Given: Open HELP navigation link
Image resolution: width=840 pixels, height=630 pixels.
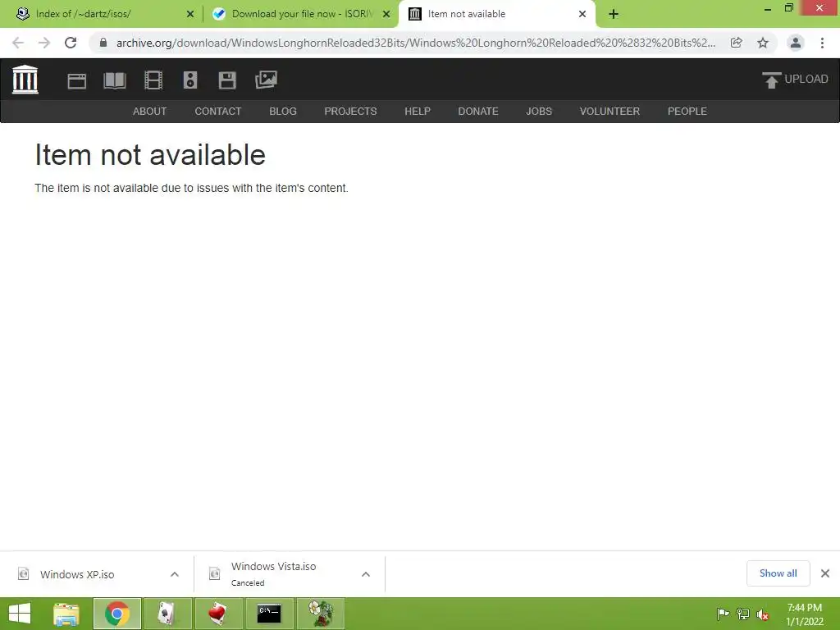Looking at the screenshot, I should [418, 112].
